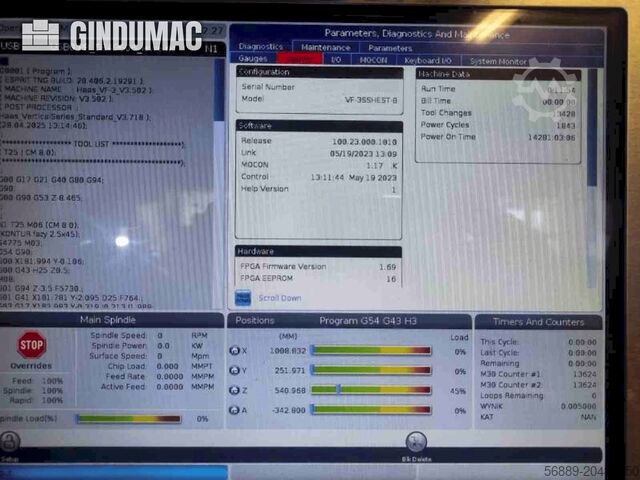Switch to the Maintenance tab

click(x=326, y=47)
